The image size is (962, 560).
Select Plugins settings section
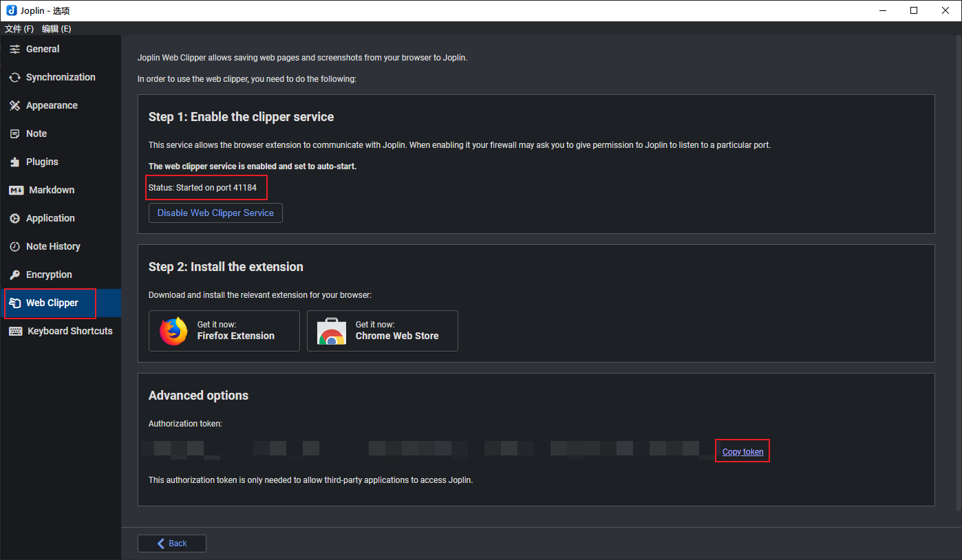pos(61,162)
